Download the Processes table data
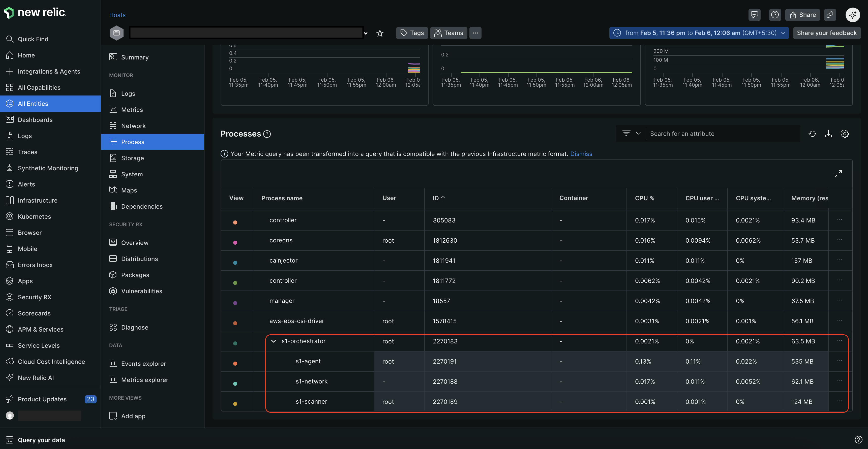This screenshot has height=449, width=868. tap(829, 134)
